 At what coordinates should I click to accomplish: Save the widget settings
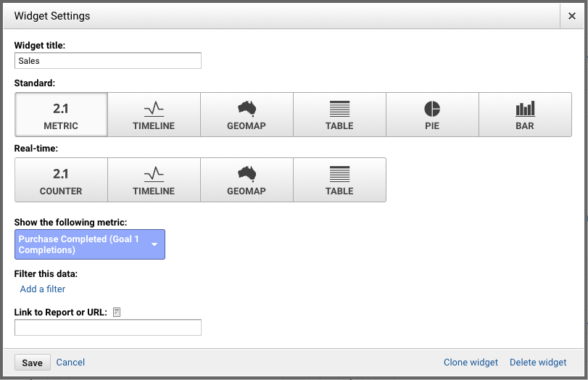coord(32,363)
